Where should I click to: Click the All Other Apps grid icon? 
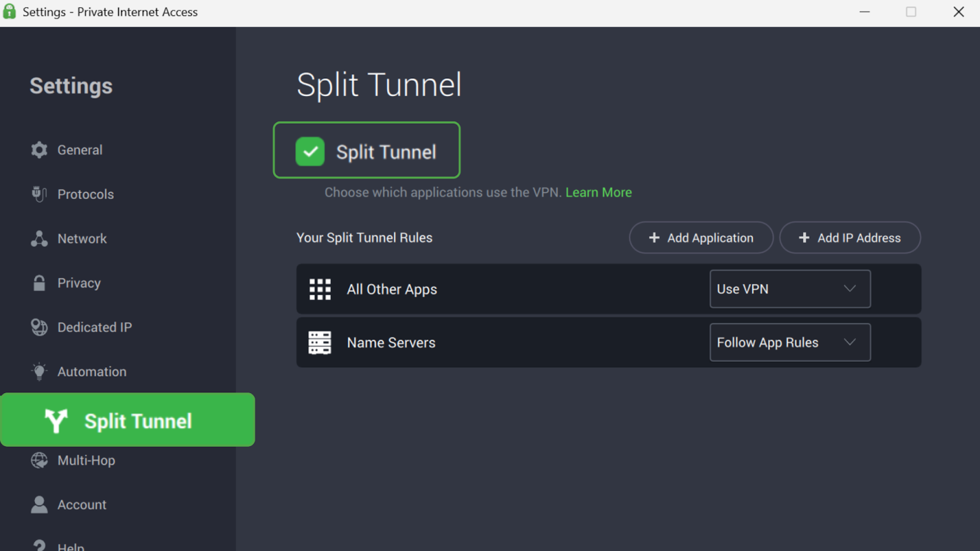(x=320, y=289)
